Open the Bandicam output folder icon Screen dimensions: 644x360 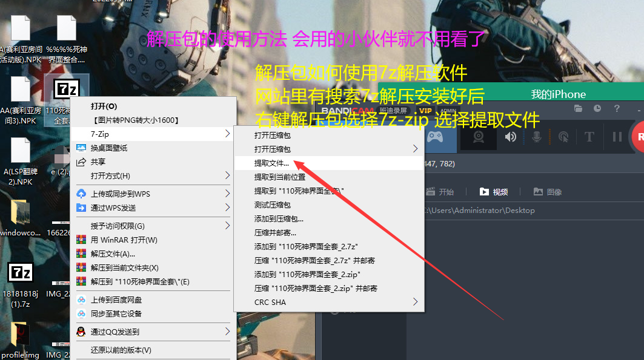[579, 109]
